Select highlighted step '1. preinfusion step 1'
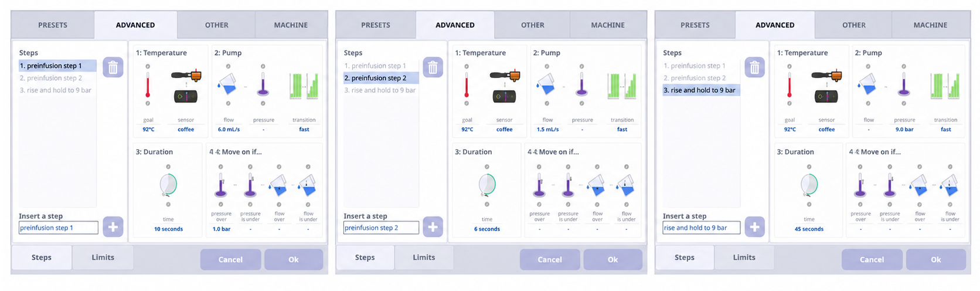 tap(57, 66)
